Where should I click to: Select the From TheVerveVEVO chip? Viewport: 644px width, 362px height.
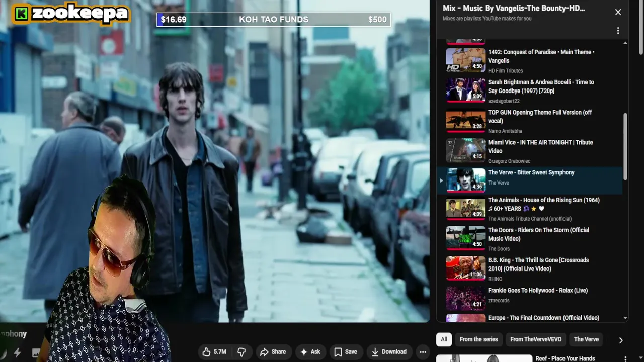(x=536, y=339)
